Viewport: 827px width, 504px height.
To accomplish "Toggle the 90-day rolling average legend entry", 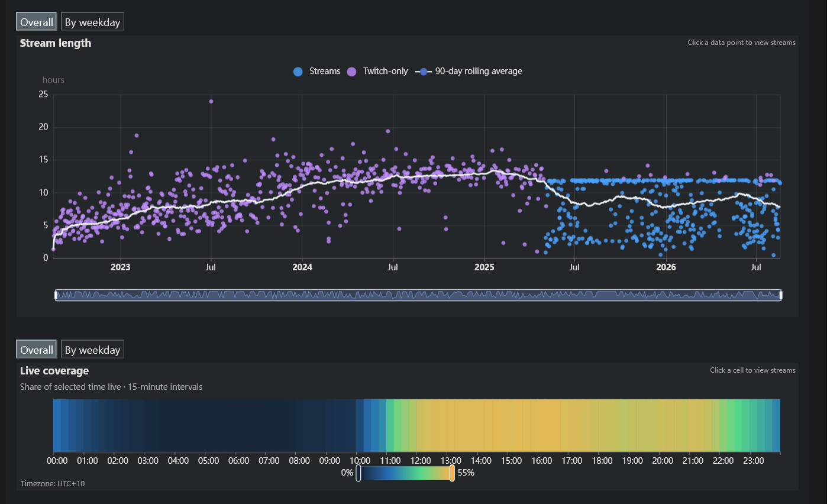I will click(x=469, y=72).
